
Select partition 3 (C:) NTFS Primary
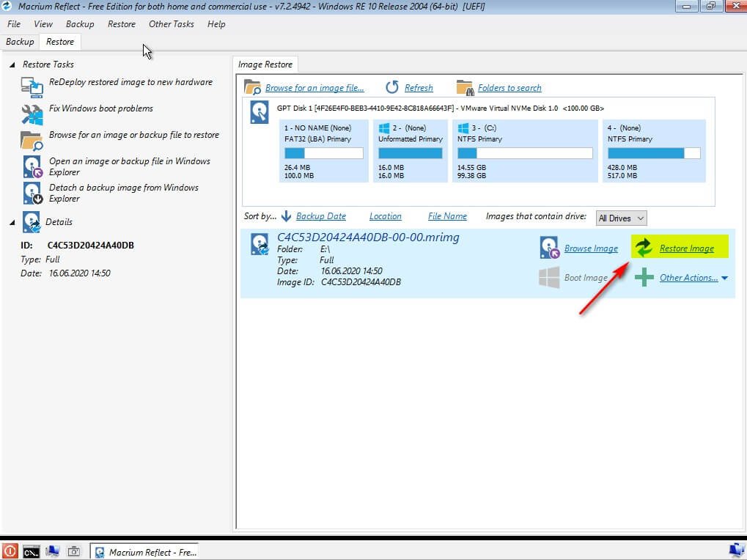point(525,151)
